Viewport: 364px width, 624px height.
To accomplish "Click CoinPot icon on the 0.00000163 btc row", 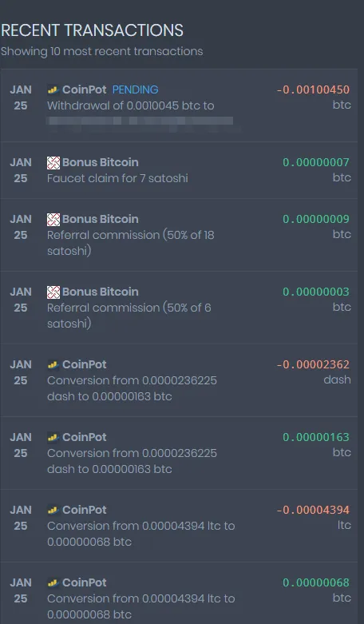I will 53,438.
